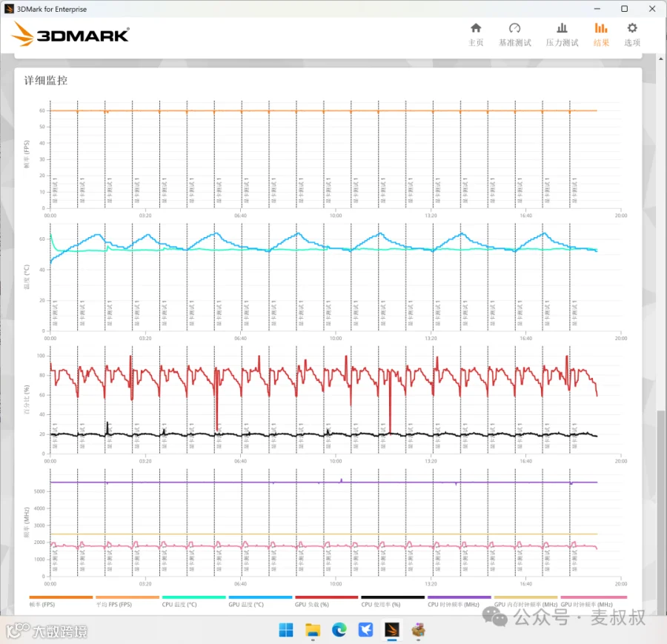
Task: Click the 详细监控 section heading
Action: pos(45,80)
